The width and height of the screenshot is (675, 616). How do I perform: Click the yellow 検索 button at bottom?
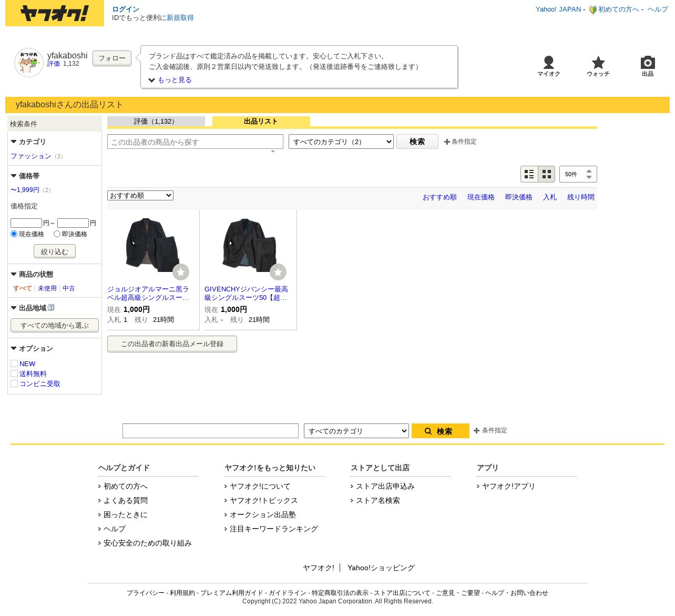pos(441,431)
